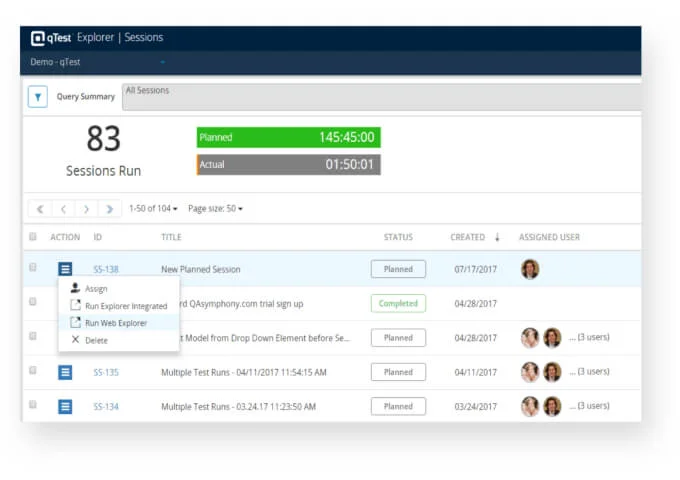680x480 pixels.
Task: Go to next page arrow
Action: tap(86, 209)
